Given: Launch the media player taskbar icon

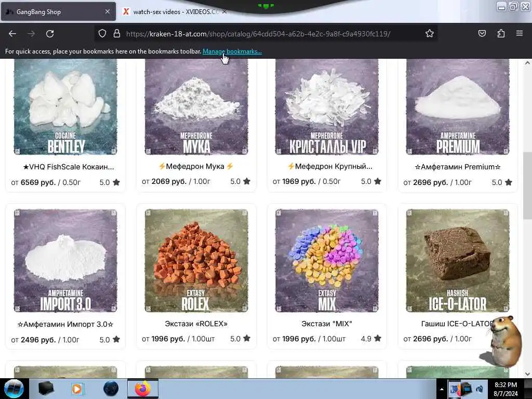Looking at the screenshot, I should (77, 389).
